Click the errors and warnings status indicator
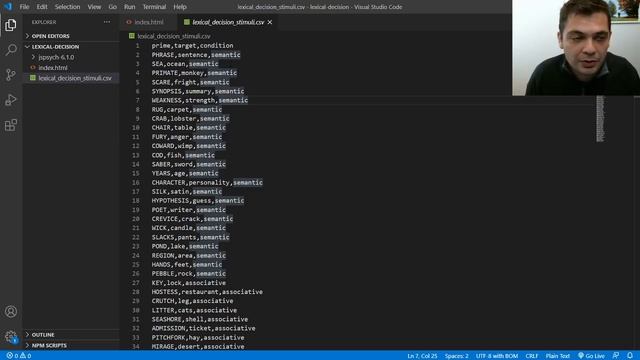 pos(19,356)
